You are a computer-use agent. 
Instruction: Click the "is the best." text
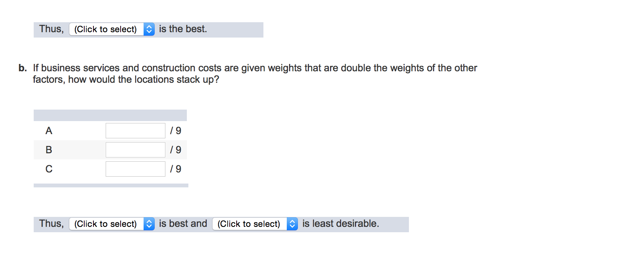(183, 29)
